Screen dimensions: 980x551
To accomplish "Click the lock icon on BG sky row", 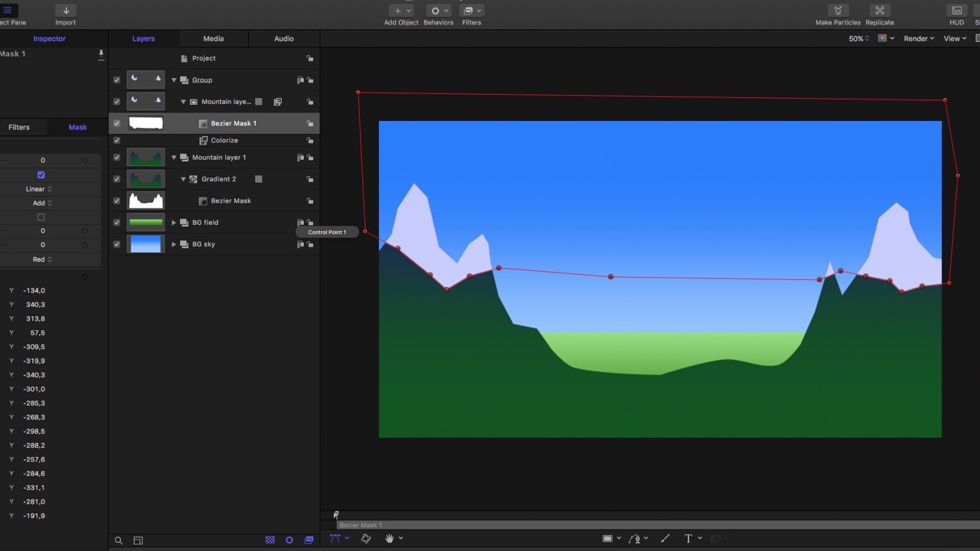I will (x=310, y=244).
